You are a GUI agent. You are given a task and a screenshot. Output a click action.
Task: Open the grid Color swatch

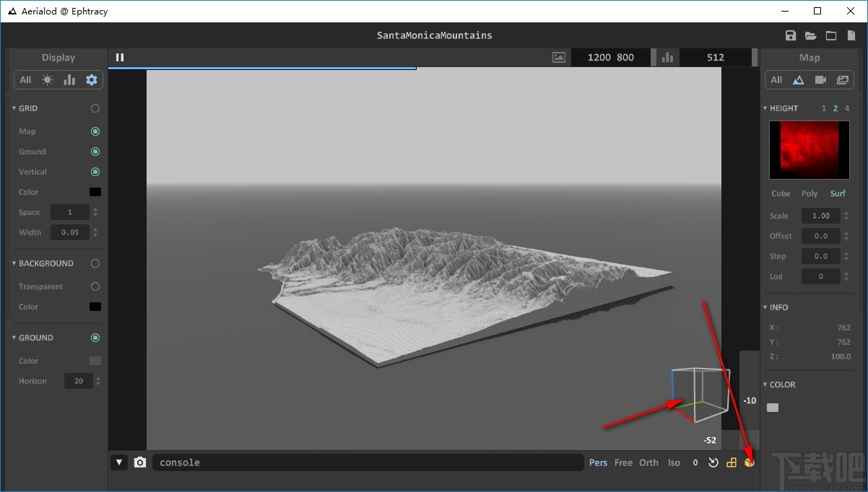(95, 192)
